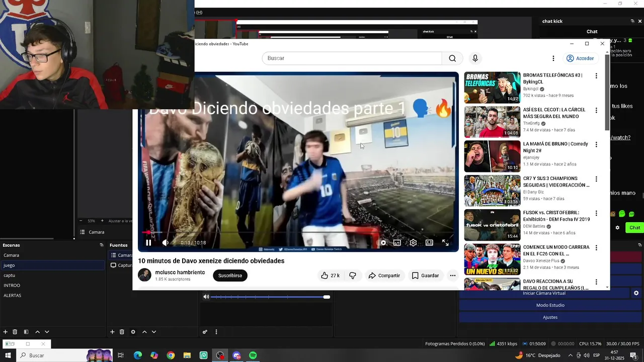Open FUSOK vs. CRISTOFEBRIL video thumbnail
The width and height of the screenshot is (644, 362).
(x=492, y=225)
